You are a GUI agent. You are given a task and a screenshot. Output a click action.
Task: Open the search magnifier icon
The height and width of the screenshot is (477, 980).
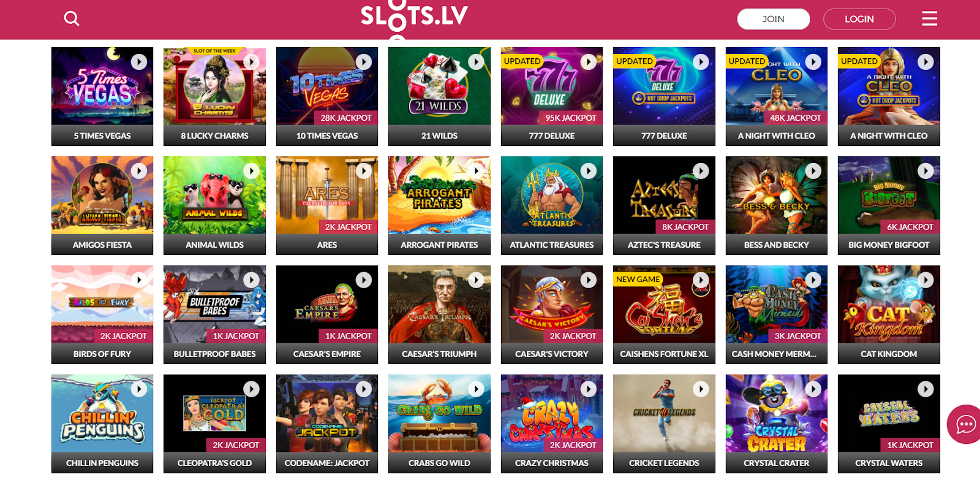point(72,18)
